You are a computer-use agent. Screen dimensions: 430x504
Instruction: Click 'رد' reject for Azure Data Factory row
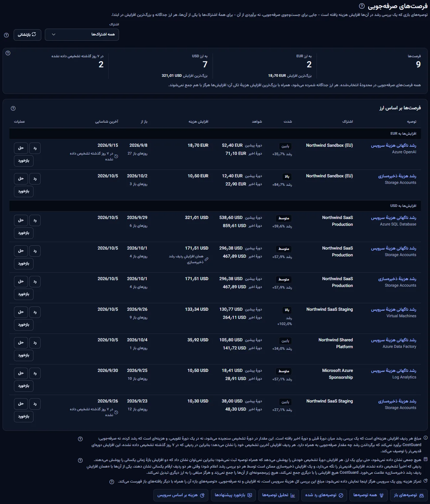[x=35, y=343]
